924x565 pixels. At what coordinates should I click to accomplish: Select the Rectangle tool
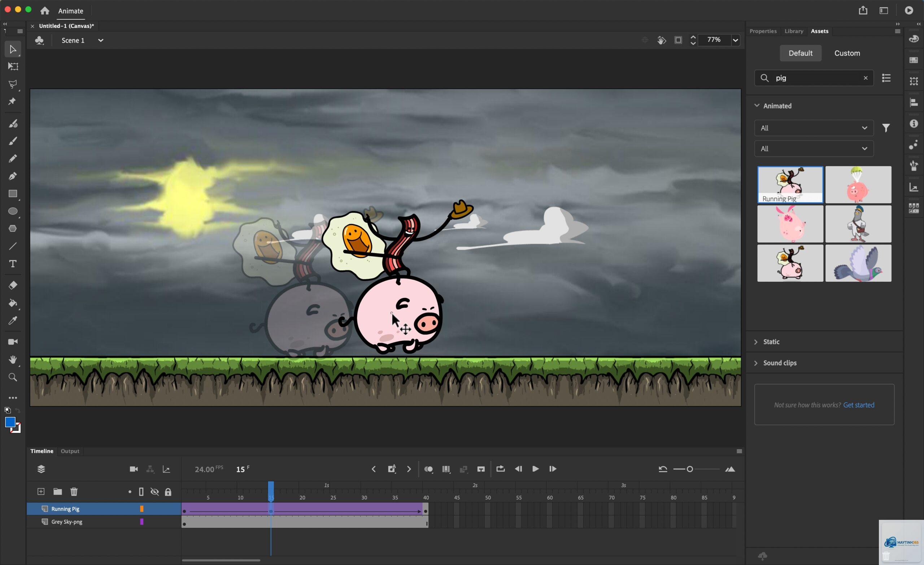click(x=13, y=194)
